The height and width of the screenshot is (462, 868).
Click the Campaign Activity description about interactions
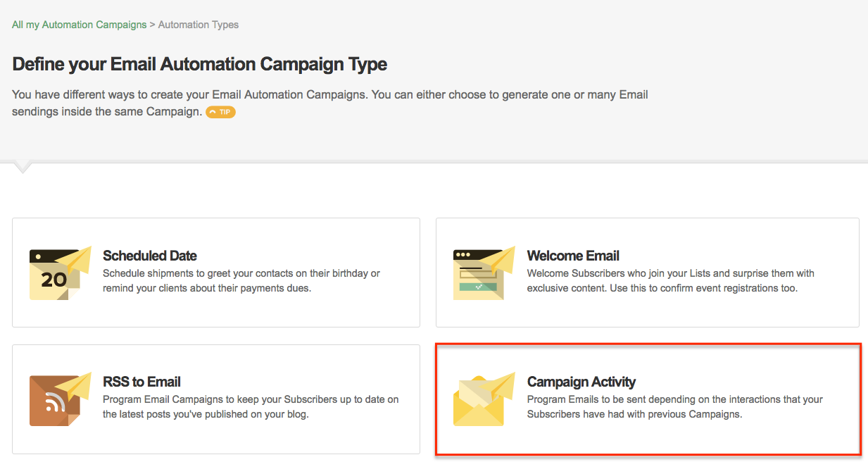point(675,406)
